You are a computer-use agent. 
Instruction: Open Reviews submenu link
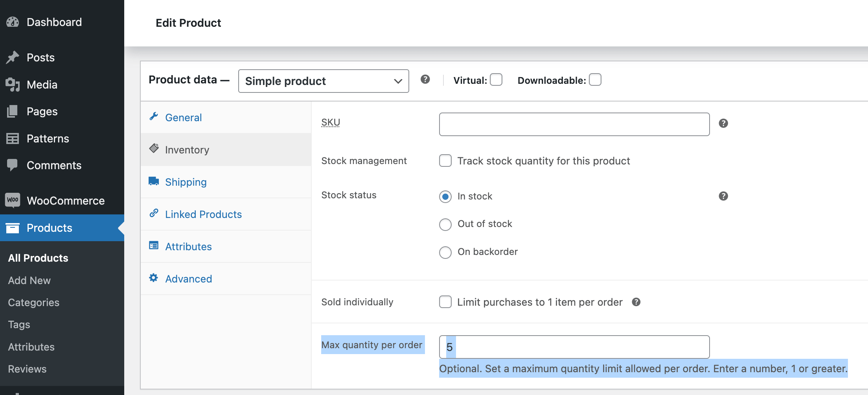pos(28,369)
